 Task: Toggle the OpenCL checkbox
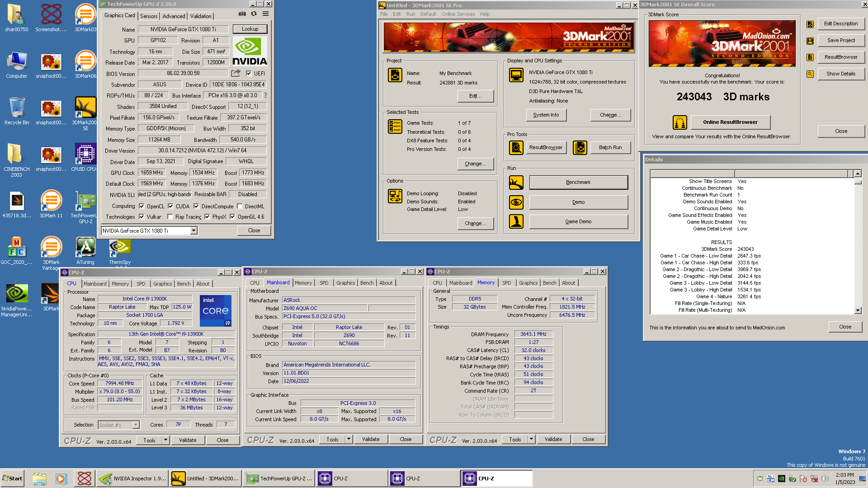tap(142, 206)
